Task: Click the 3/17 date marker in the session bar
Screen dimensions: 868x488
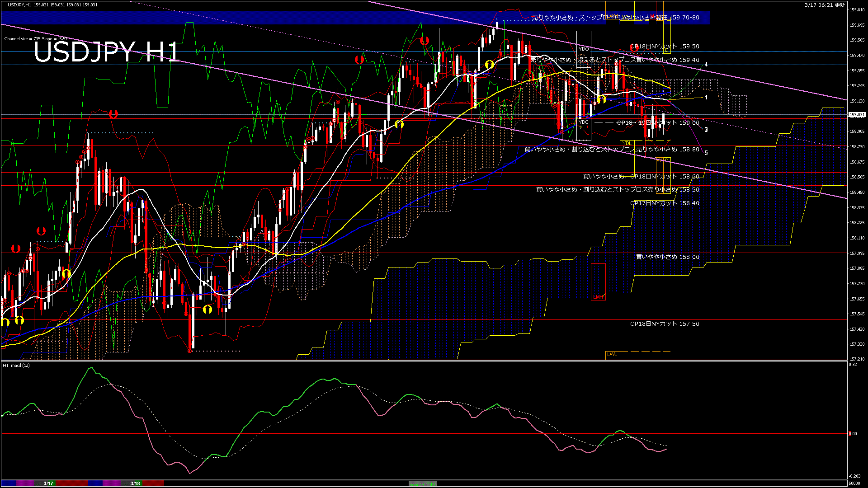Action: click(48, 483)
